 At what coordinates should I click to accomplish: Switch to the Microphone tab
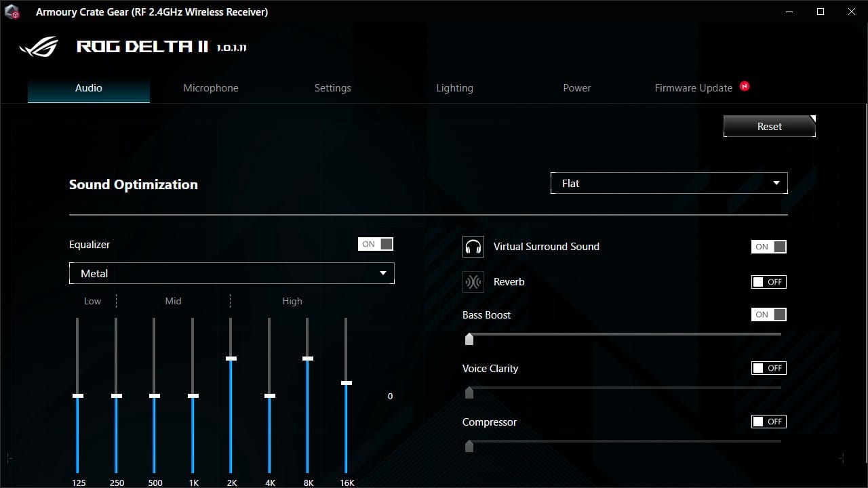(x=211, y=88)
